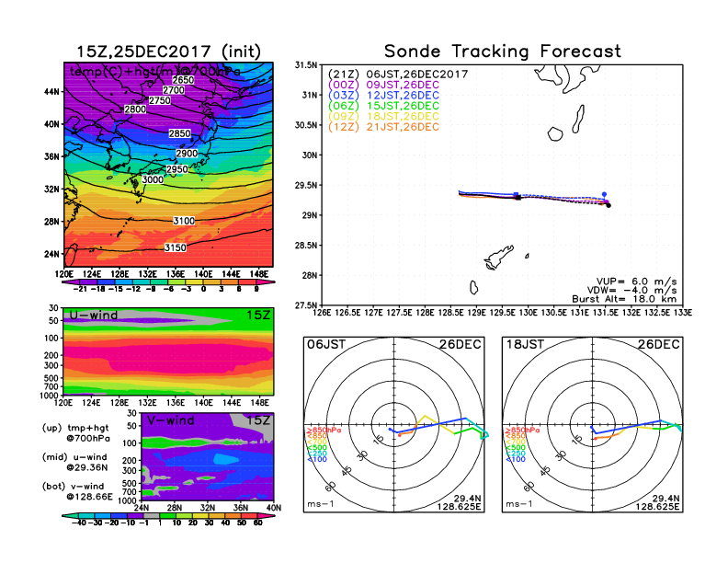Select the 'Burst Alt= 18.0 km' text
The image size is (728, 563).
(624, 299)
